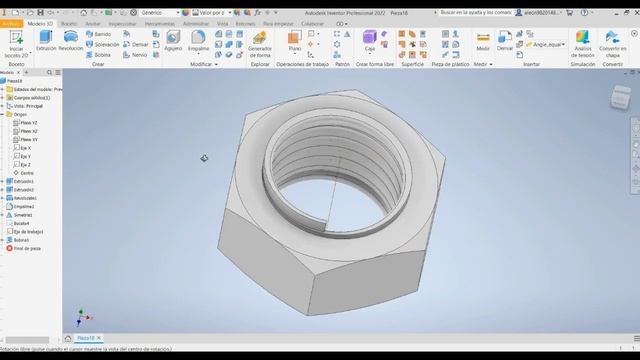
Task: Launch the Generador de forma tool
Action: (260, 44)
